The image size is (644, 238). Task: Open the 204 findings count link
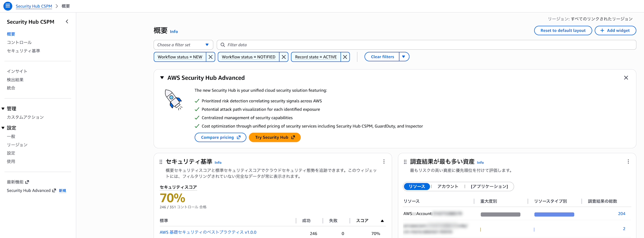point(621,214)
